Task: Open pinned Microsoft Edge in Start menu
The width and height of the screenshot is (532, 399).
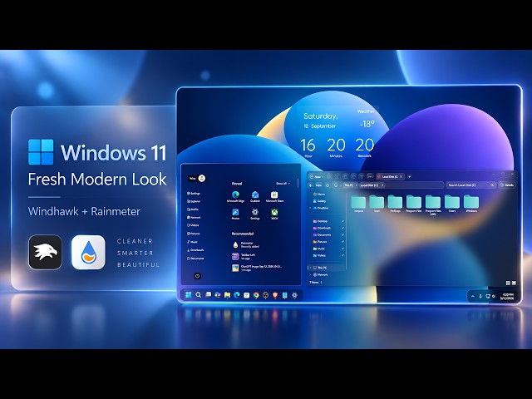Action: click(235, 196)
